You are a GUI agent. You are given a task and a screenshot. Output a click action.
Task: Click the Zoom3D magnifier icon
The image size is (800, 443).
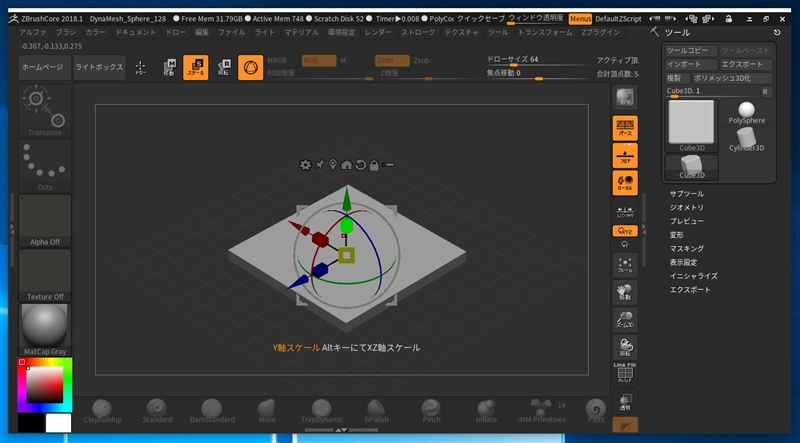pos(625,319)
